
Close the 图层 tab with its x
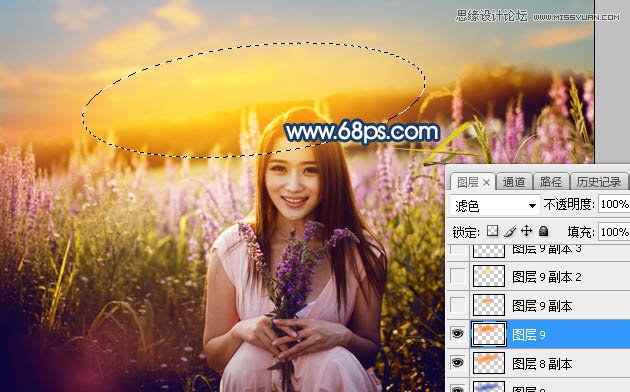pyautogui.click(x=487, y=183)
